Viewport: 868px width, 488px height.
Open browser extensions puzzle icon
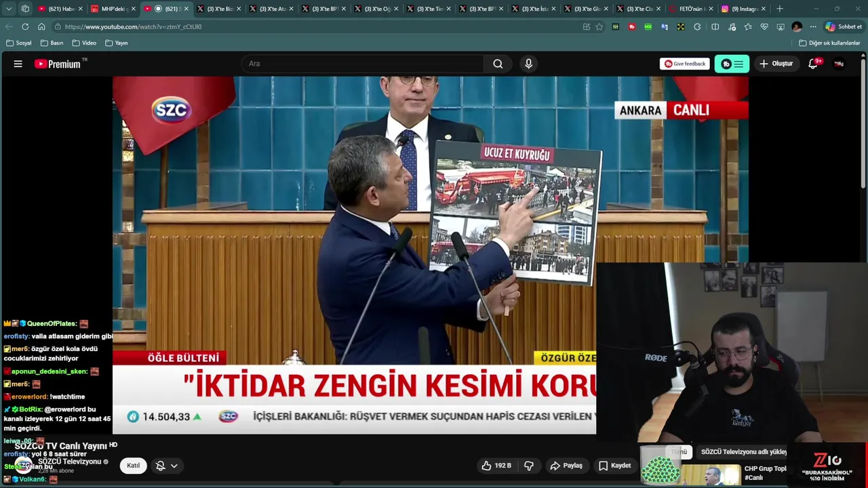pos(697,26)
